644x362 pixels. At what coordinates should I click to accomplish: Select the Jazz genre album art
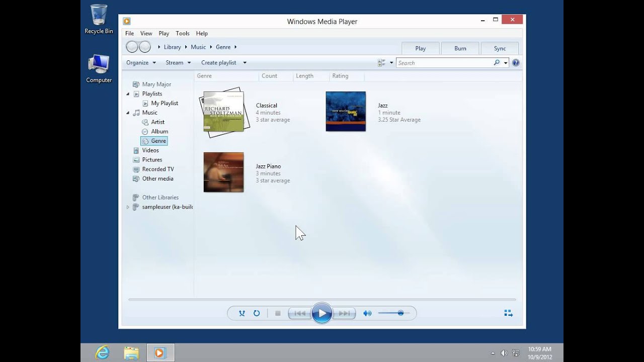[346, 112]
